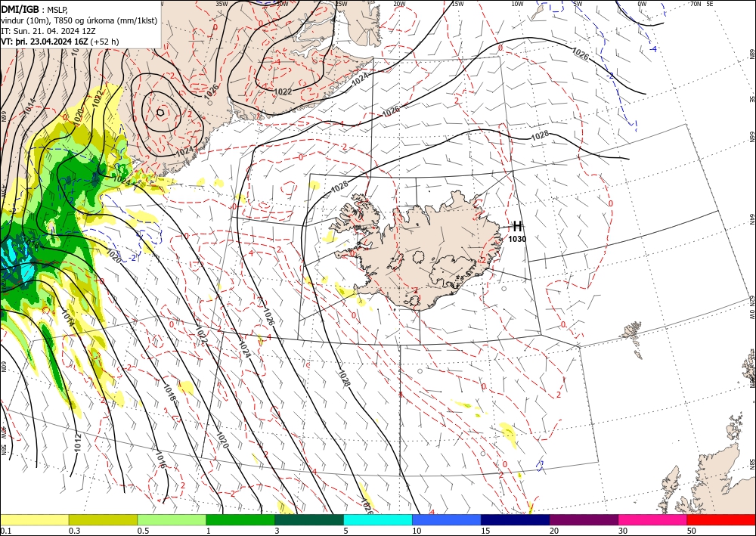Click the light green 0.5 mm legend swatch
Viewport: 756px width, 536px height.
tap(172, 519)
